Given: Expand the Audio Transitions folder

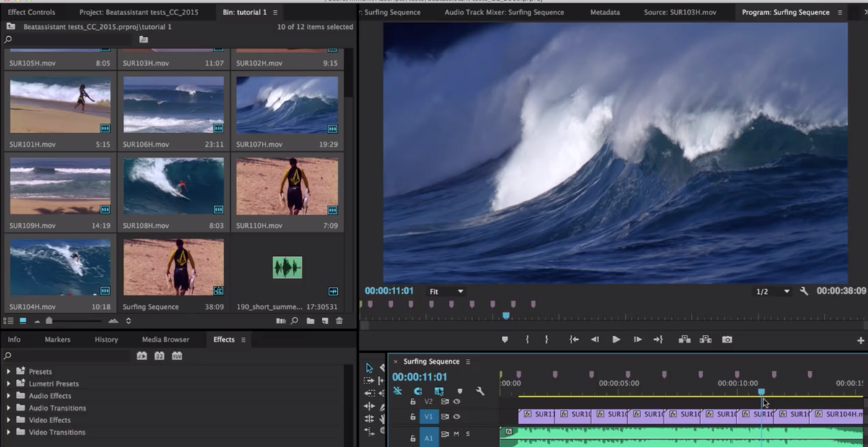Looking at the screenshot, I should pyautogui.click(x=9, y=408).
